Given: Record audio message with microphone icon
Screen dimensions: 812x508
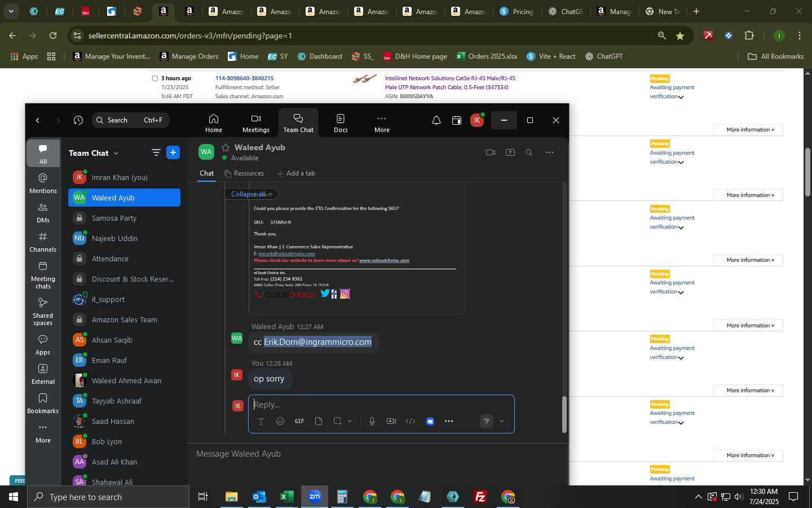Looking at the screenshot, I should pyautogui.click(x=372, y=421).
